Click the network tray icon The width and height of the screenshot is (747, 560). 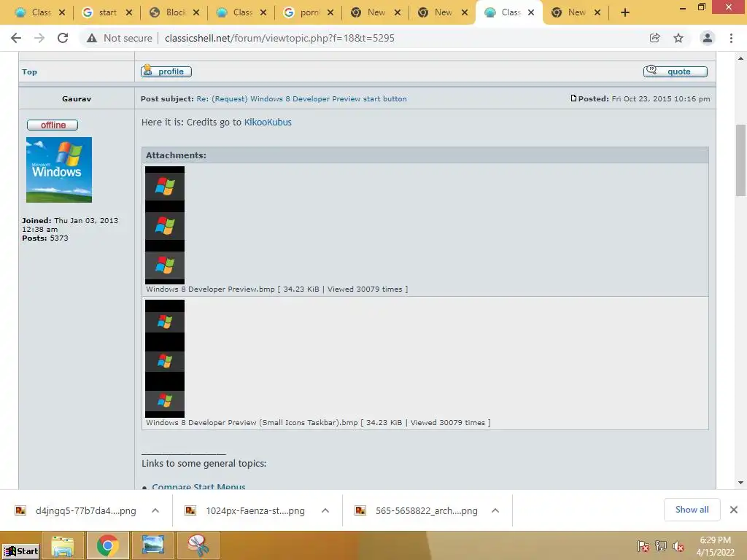coord(661,546)
